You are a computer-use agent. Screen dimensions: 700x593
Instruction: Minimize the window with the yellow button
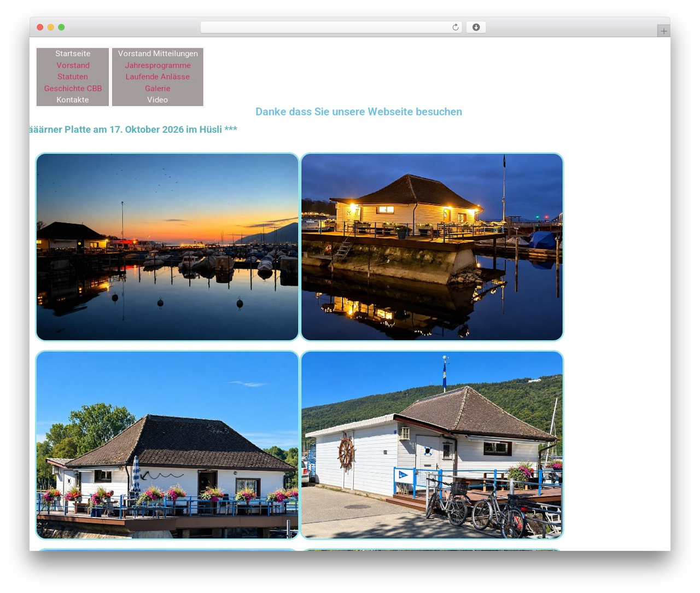click(x=50, y=27)
